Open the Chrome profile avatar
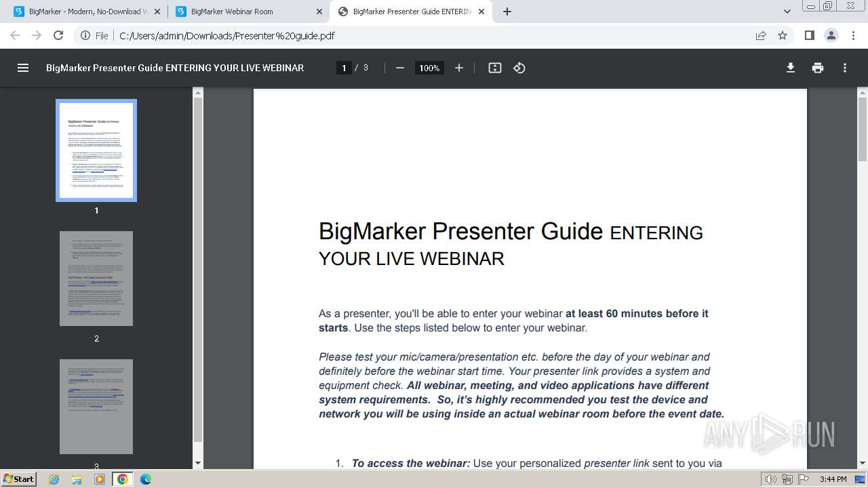Screen dimensions: 868x488 [831, 36]
